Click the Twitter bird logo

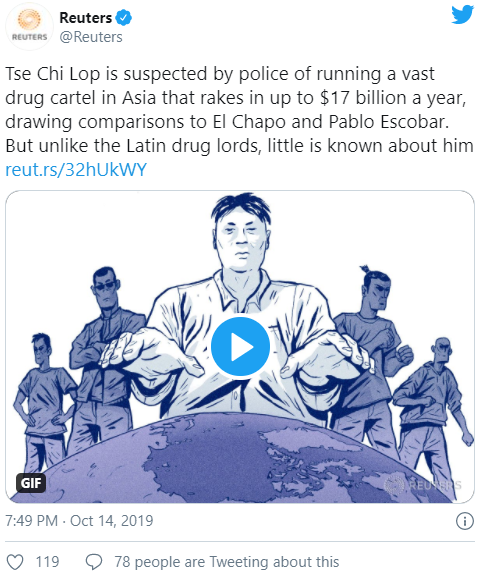(x=462, y=14)
